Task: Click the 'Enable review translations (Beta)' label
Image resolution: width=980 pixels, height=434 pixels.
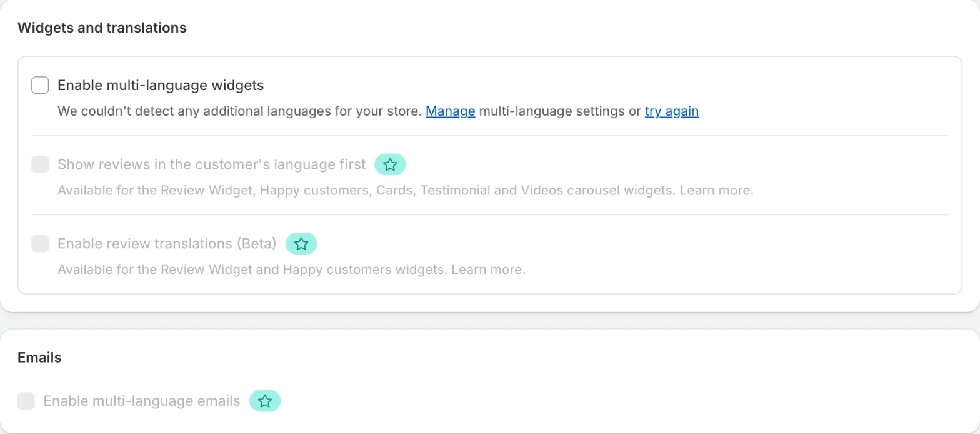Action: pyautogui.click(x=167, y=243)
